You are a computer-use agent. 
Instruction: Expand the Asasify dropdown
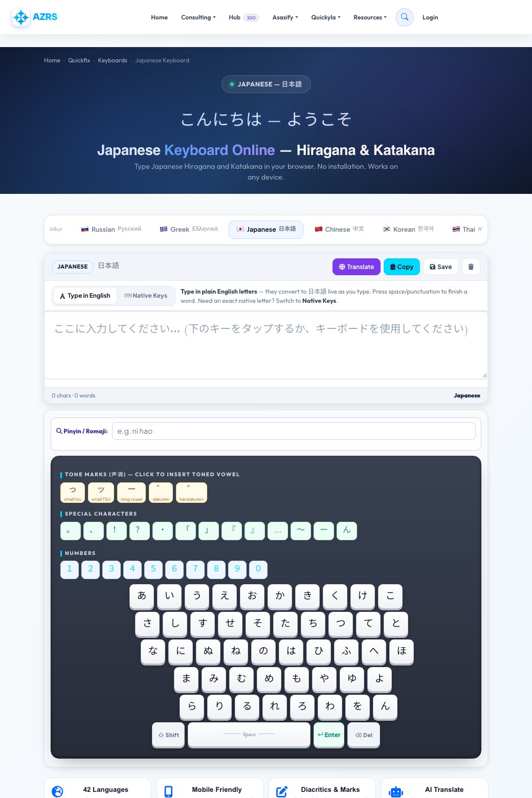point(285,17)
